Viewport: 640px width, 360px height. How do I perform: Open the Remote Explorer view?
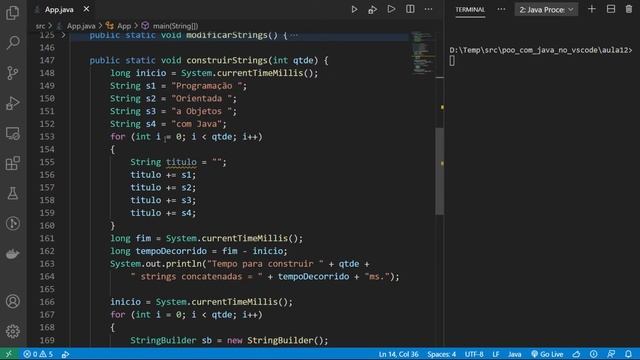coord(13,133)
